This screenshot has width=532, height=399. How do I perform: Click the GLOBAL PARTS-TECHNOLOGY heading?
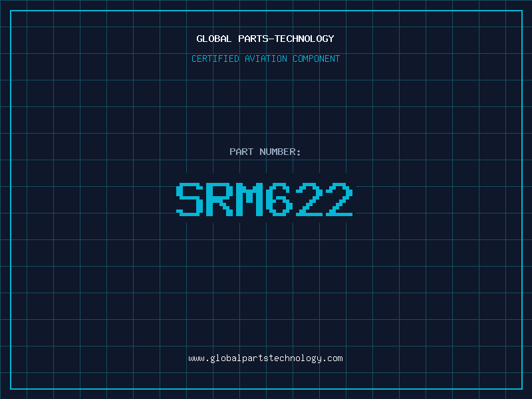point(265,39)
